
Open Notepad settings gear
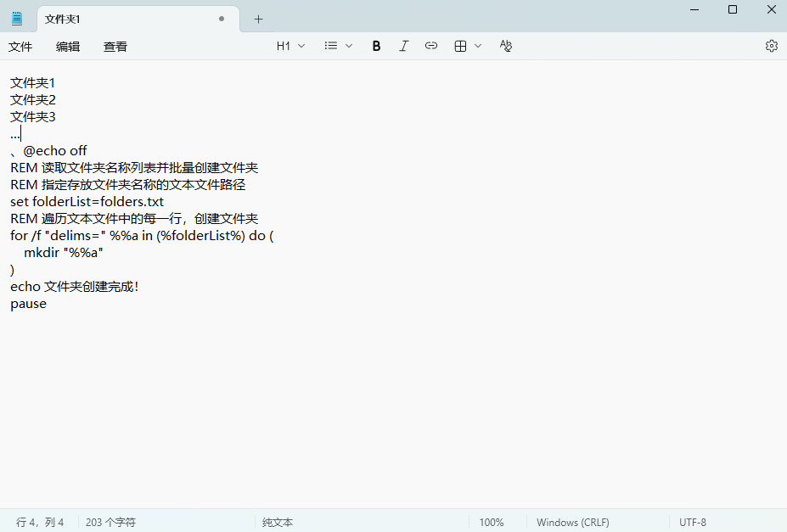pyautogui.click(x=772, y=46)
